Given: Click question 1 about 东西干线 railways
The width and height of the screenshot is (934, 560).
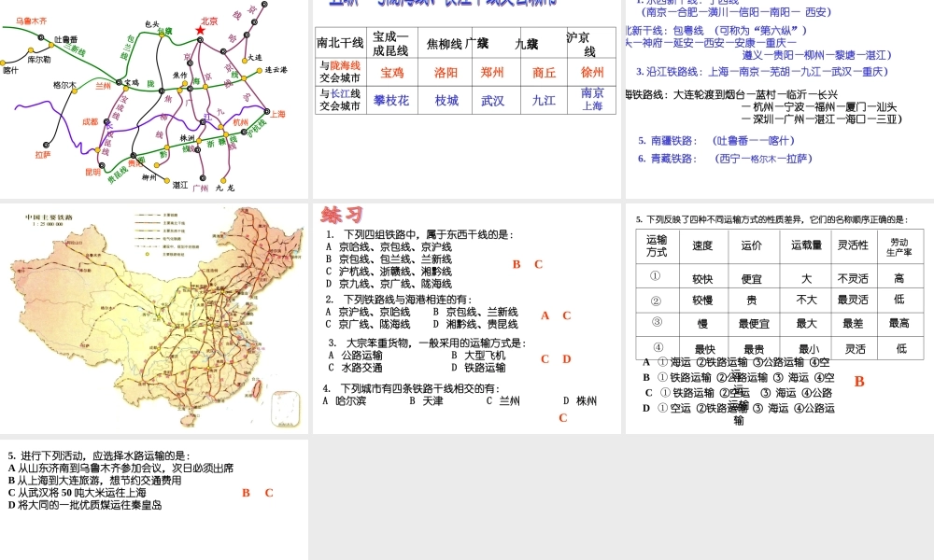Looking at the screenshot, I should click(x=419, y=234).
